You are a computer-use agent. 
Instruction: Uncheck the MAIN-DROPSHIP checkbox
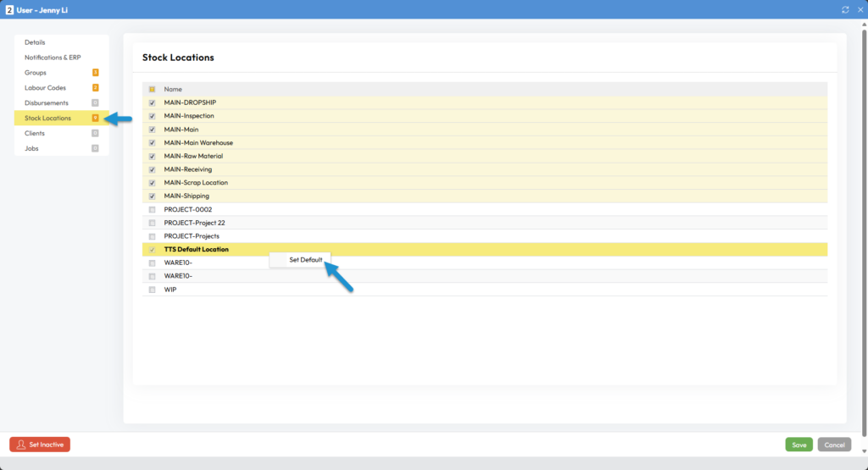click(152, 102)
